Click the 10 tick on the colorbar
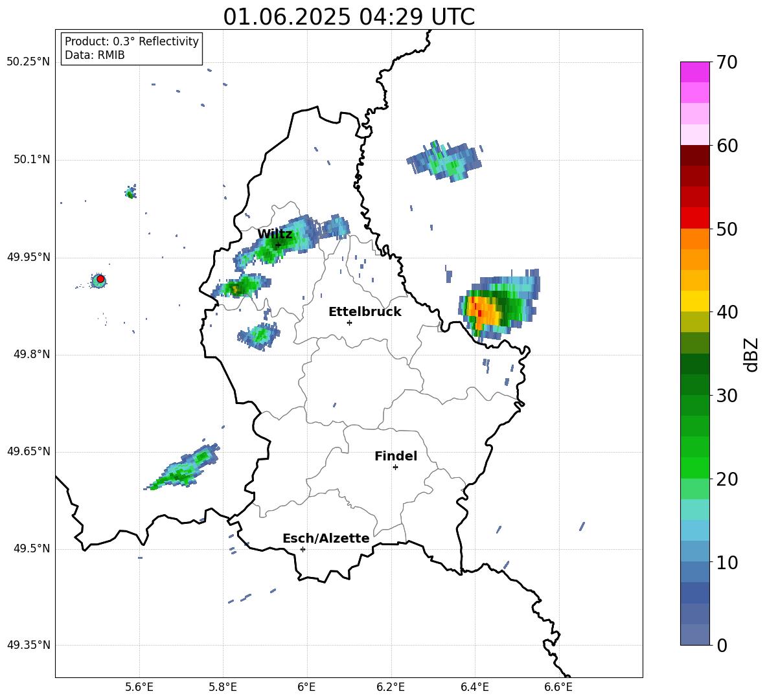The height and width of the screenshot is (700, 767). point(727,562)
